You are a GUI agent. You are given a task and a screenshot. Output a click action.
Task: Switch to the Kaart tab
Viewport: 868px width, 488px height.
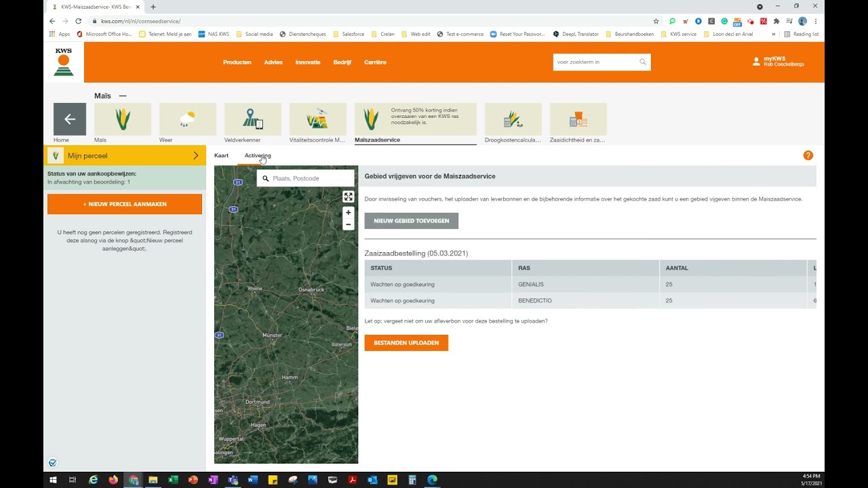coord(221,155)
